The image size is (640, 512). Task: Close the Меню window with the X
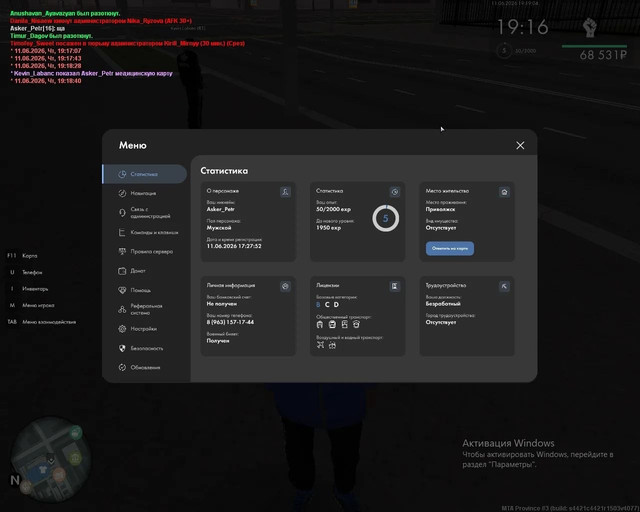(x=520, y=145)
